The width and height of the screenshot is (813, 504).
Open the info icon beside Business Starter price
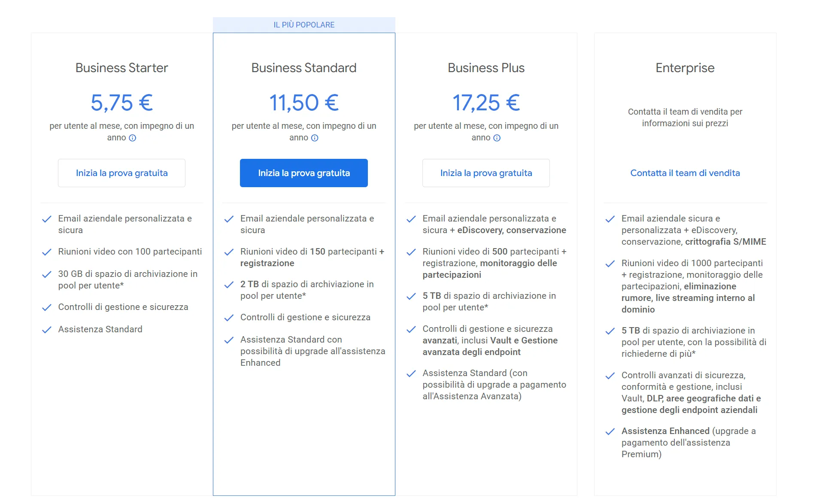tap(133, 138)
